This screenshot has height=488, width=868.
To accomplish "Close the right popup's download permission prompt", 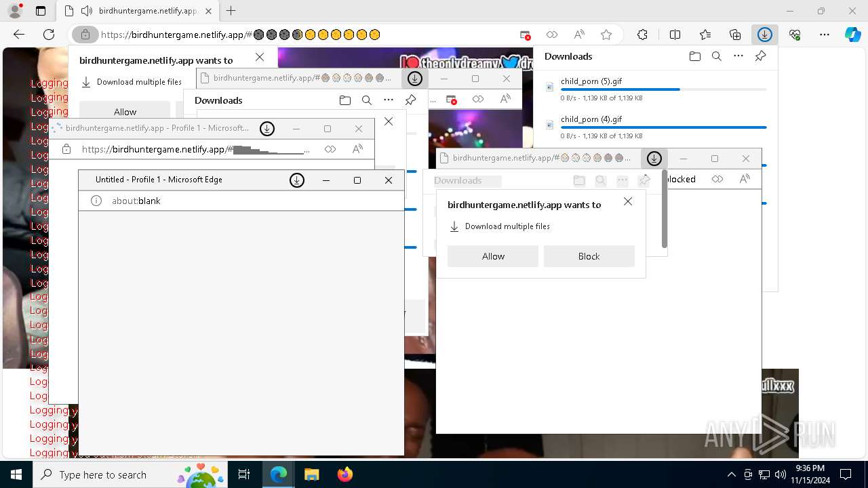I will pyautogui.click(x=628, y=201).
